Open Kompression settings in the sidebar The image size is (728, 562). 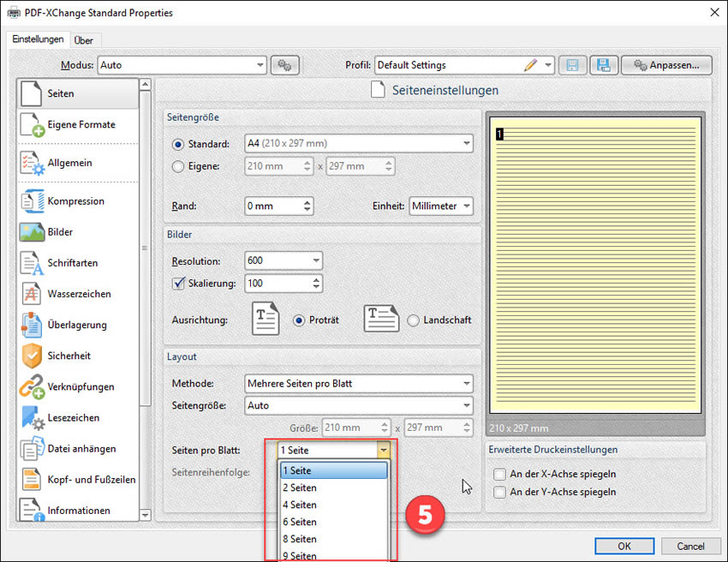coord(78,201)
